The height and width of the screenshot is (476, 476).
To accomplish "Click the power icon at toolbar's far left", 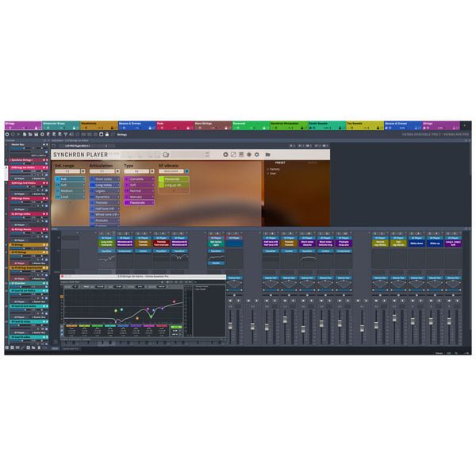I will (7, 135).
